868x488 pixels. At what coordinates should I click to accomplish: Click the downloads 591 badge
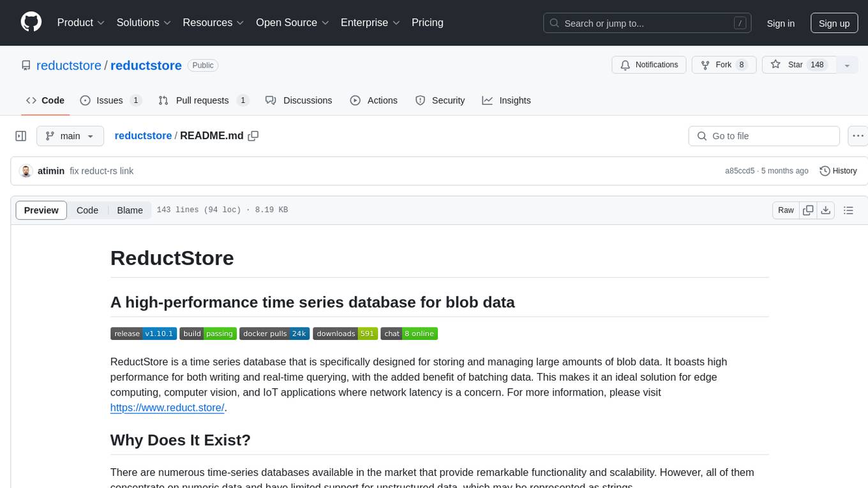(345, 333)
